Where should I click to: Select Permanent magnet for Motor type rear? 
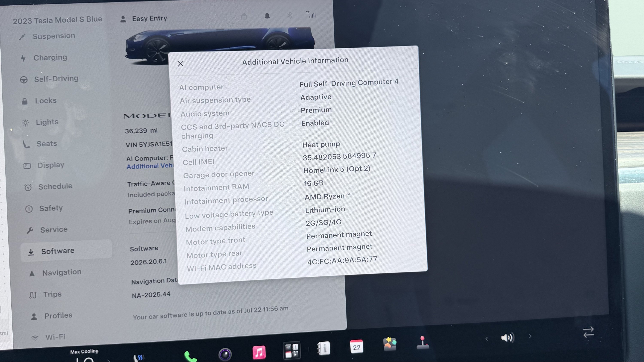[x=340, y=248]
